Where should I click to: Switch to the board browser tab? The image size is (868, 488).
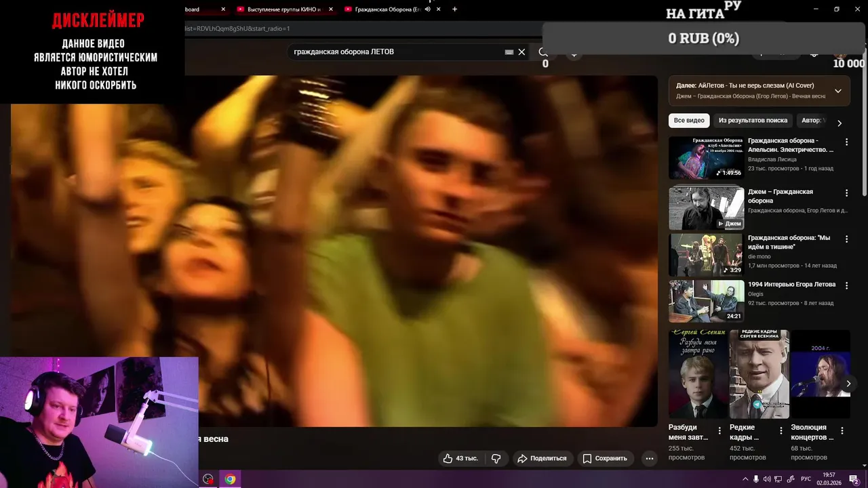tap(192, 9)
